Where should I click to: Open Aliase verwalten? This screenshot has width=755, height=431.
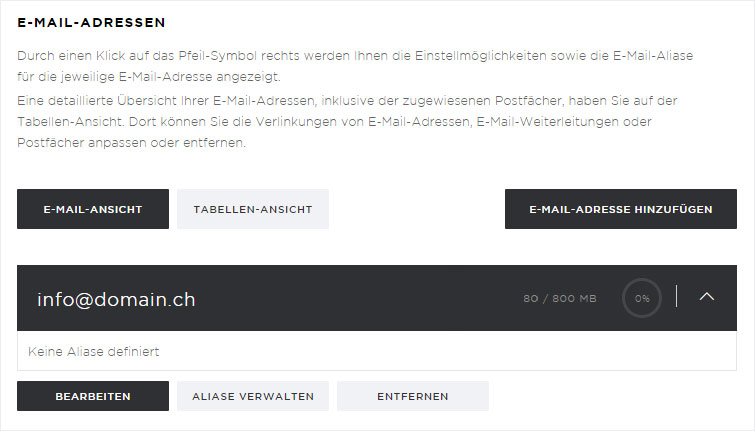pos(253,396)
